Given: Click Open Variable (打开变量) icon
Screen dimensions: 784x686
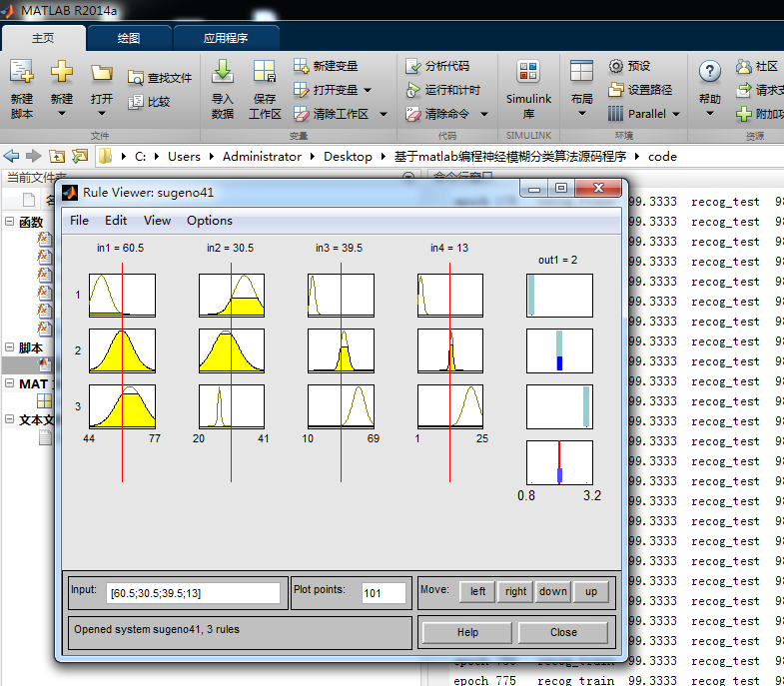Looking at the screenshot, I should tap(301, 90).
